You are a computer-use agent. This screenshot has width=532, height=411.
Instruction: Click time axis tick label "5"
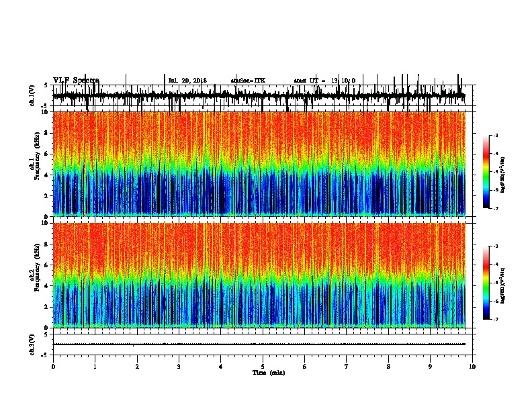263,367
